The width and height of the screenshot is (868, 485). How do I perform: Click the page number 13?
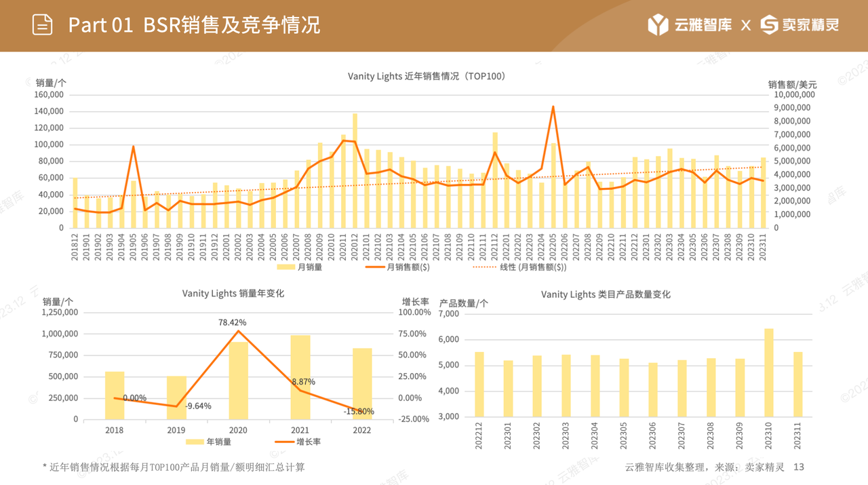798,467
